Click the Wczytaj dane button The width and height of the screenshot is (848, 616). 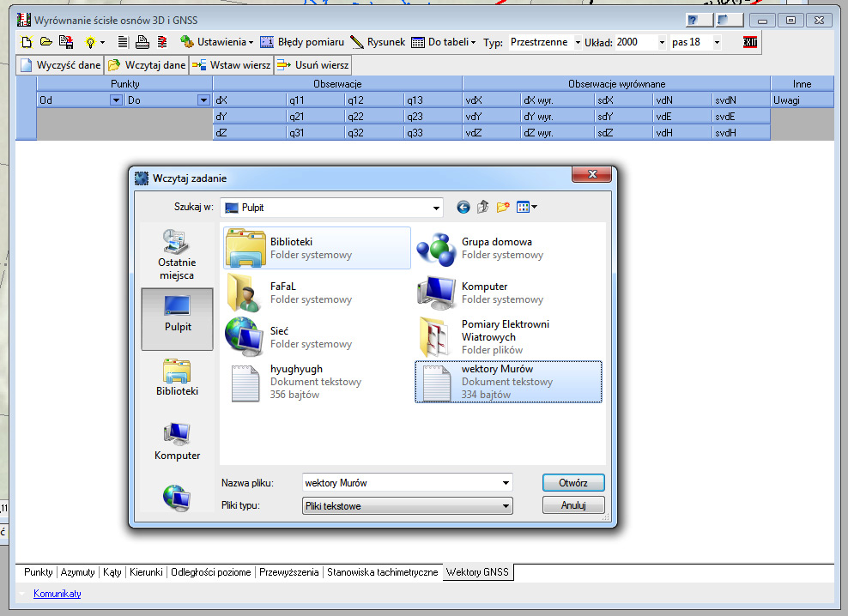pyautogui.click(x=147, y=65)
